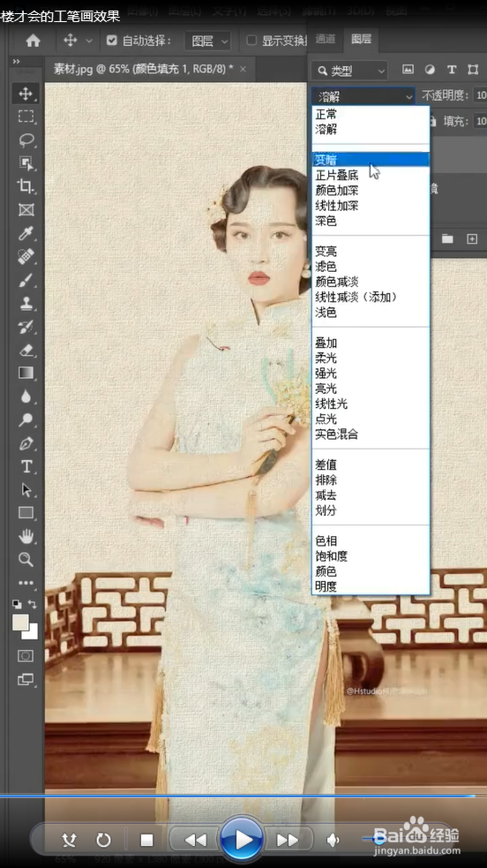The height and width of the screenshot is (868, 487).
Task: Click the video fast-forward button
Action: pyautogui.click(x=288, y=841)
